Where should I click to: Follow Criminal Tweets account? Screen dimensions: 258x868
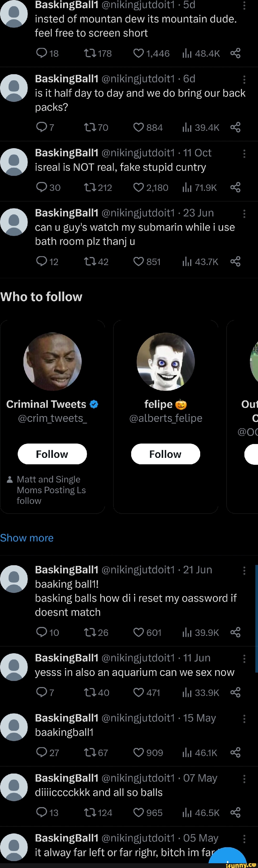tap(52, 454)
